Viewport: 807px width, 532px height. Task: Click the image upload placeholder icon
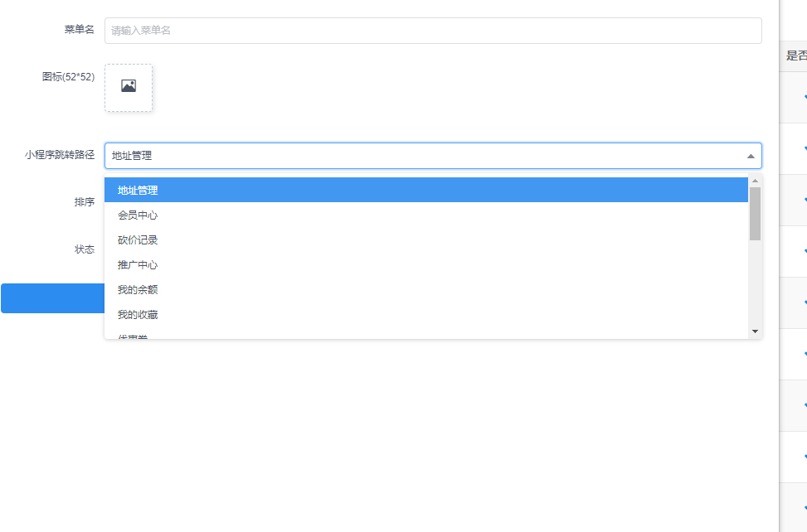[129, 87]
